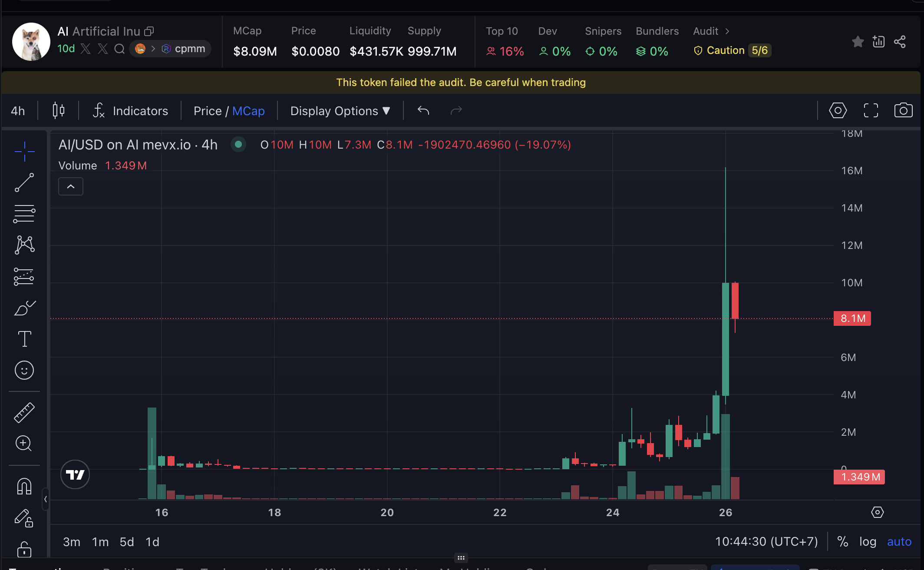
Task: Toggle magnet mode for drawings
Action: (x=24, y=486)
